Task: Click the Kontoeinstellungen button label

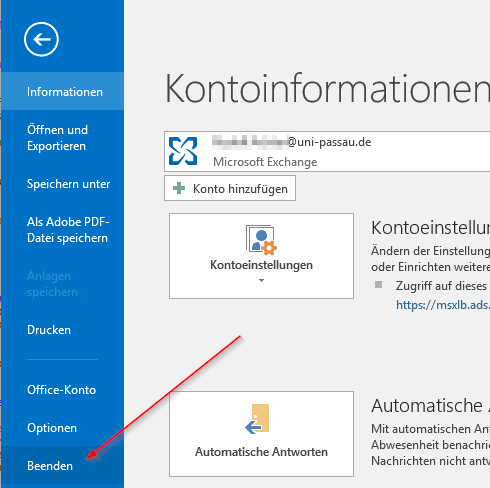Action: pos(261,265)
